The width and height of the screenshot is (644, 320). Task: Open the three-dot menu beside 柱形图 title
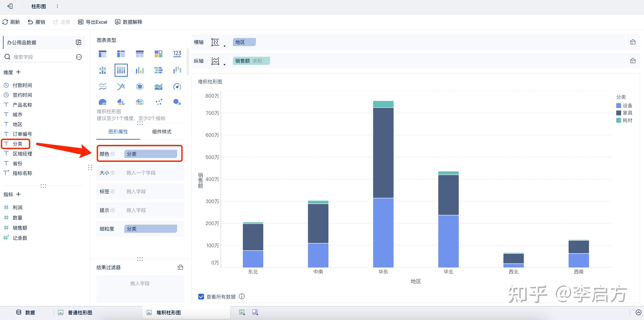(x=57, y=6)
